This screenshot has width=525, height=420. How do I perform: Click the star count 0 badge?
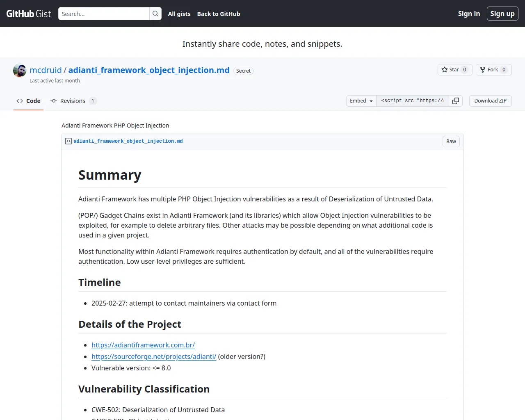[x=465, y=70]
